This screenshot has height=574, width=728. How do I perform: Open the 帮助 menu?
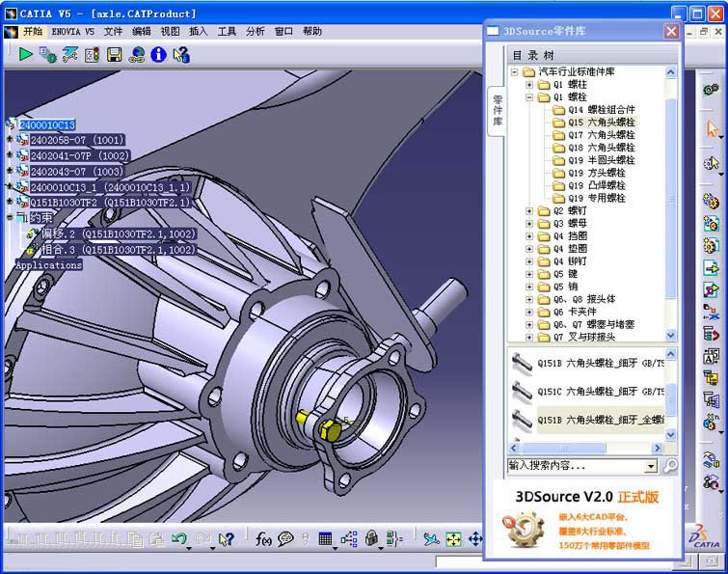[312, 32]
